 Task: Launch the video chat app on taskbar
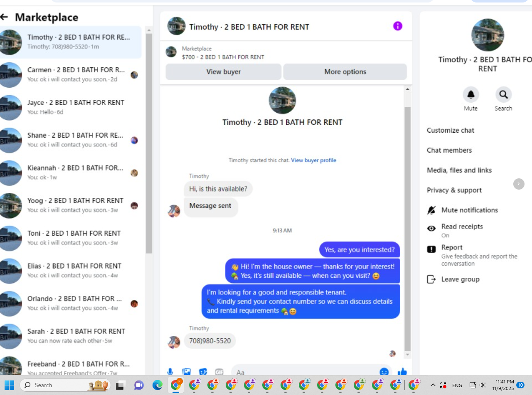[139, 385]
